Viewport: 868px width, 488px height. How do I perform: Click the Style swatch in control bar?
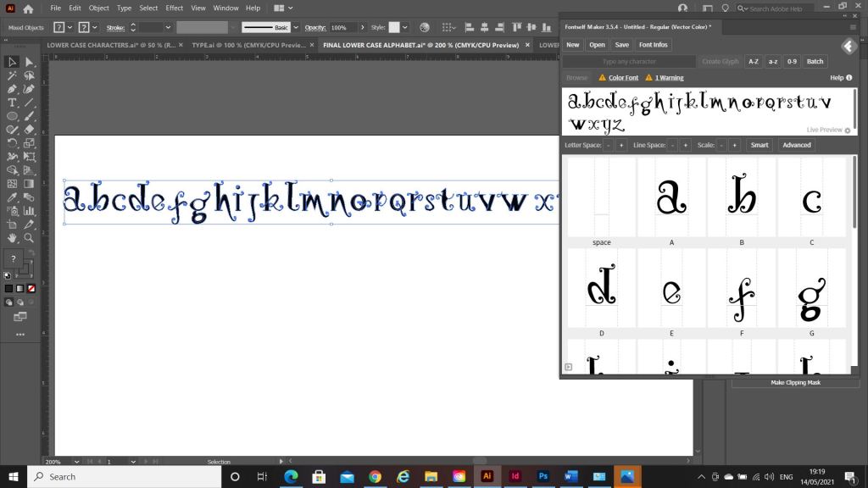394,27
